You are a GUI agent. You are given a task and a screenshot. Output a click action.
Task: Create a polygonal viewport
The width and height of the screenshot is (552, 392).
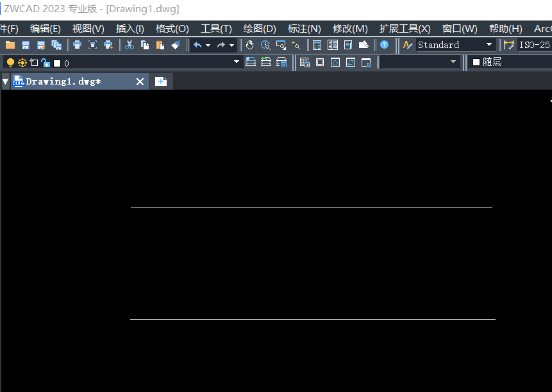(335, 63)
